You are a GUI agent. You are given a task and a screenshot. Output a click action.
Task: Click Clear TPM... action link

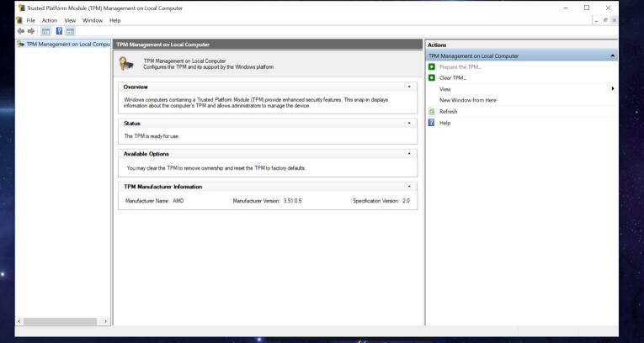[453, 77]
